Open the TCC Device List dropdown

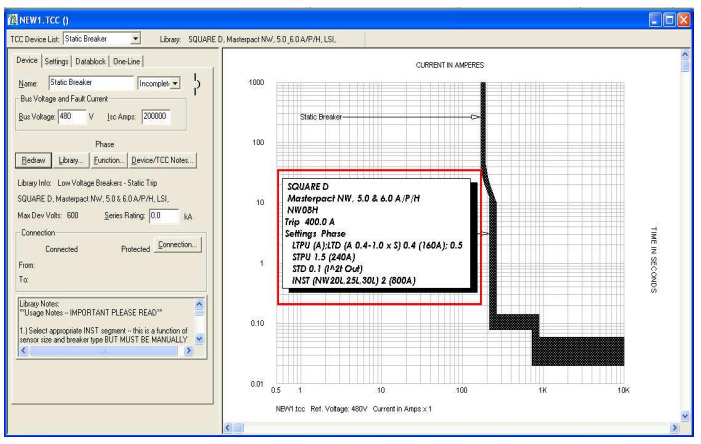click(135, 39)
